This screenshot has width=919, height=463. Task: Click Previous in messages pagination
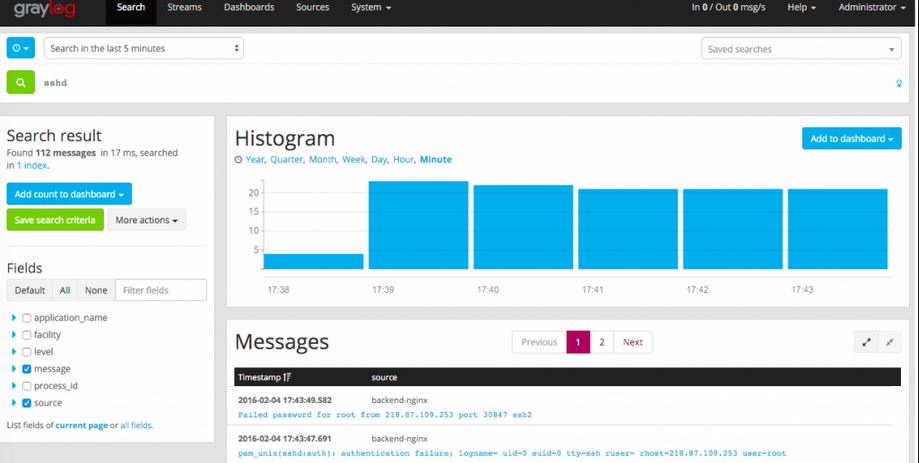539,342
